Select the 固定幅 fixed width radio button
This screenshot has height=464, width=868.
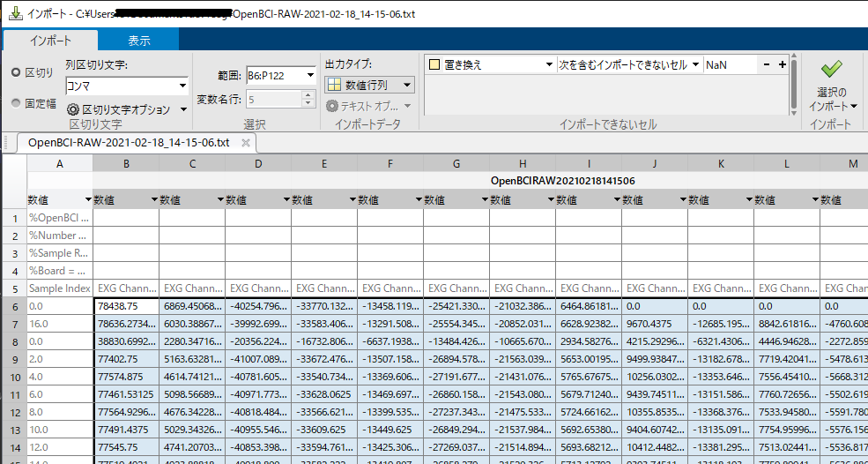pos(16,103)
